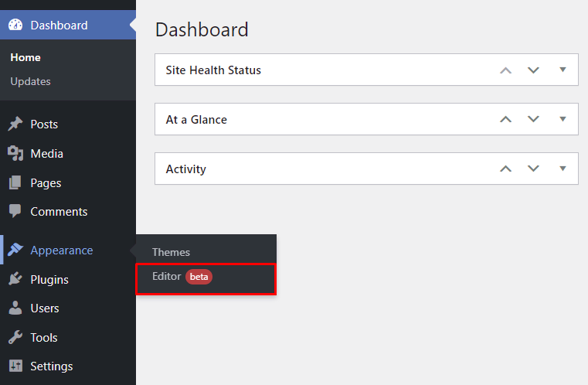The image size is (588, 385).
Task: Move Site Health Status widget down
Action: pos(533,70)
